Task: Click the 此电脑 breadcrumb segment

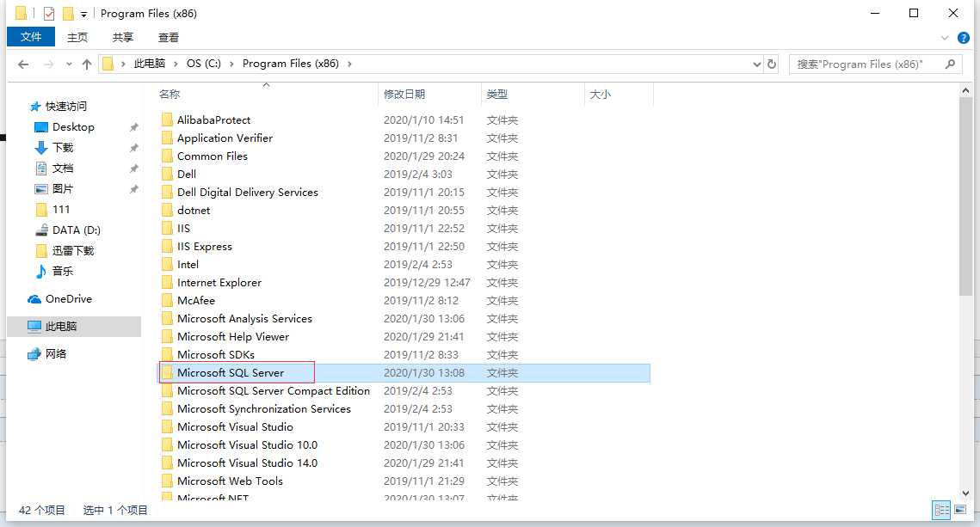Action: (150, 64)
